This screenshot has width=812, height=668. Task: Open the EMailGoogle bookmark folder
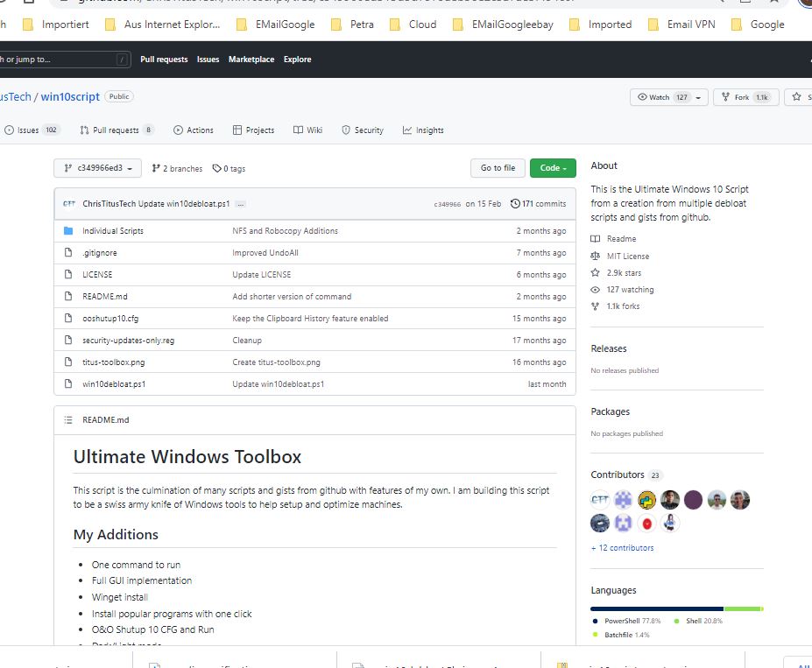275,25
